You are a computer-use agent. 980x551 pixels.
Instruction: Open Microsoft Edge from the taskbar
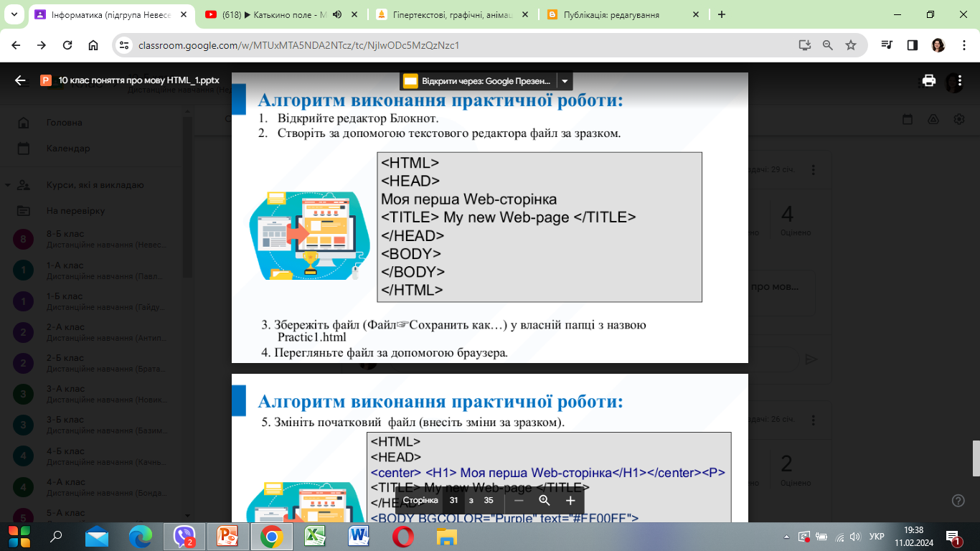pyautogui.click(x=141, y=537)
